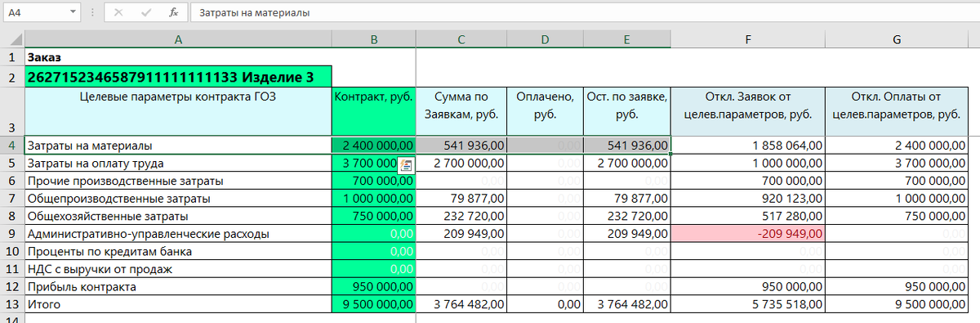980x323 pixels.
Task: Click header Откл. Заявок от целев.параметров
Action: tap(747, 111)
